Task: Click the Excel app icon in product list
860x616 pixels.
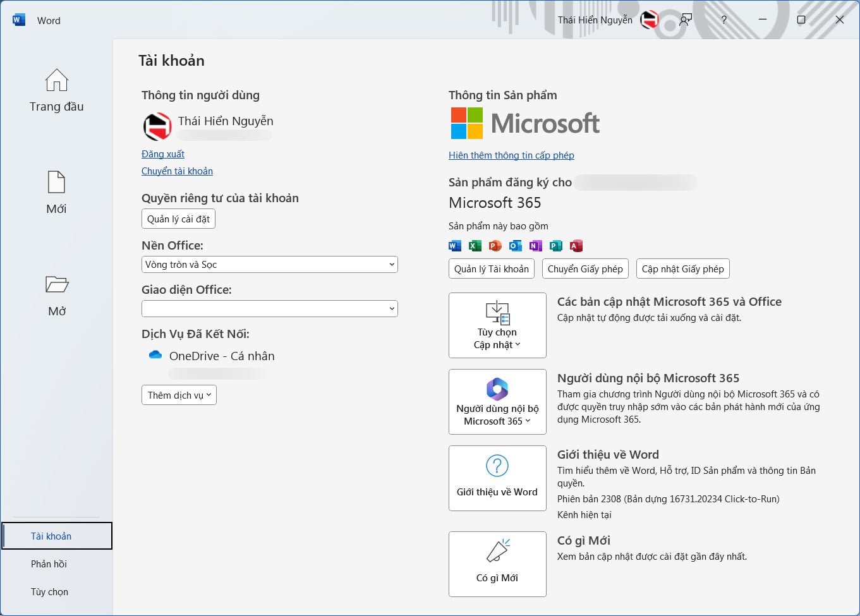Action: coord(475,246)
